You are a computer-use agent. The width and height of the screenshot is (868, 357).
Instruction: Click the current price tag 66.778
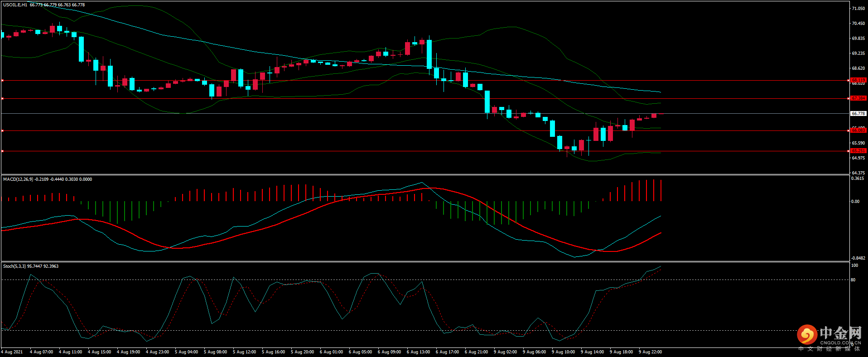858,114
